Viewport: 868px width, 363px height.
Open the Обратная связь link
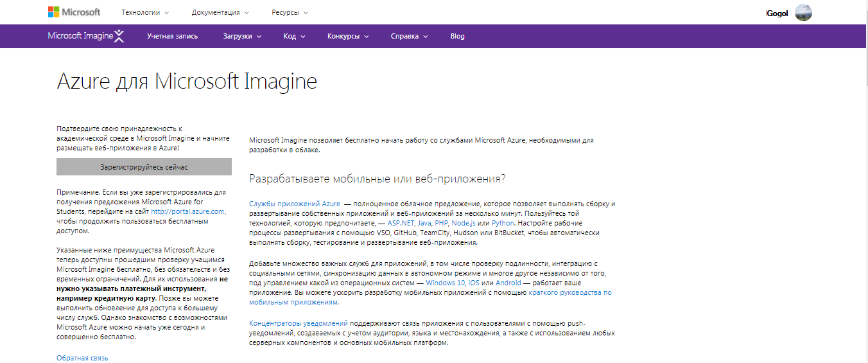coord(82,358)
